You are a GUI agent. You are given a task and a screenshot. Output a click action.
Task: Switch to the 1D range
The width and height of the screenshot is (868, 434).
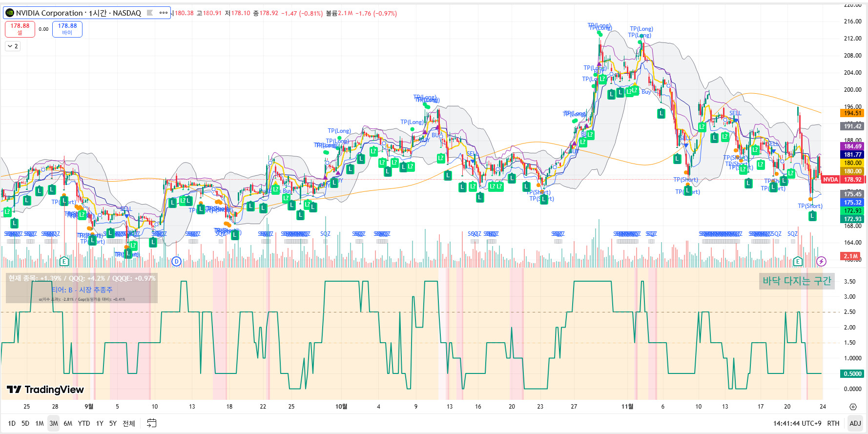coord(12,423)
